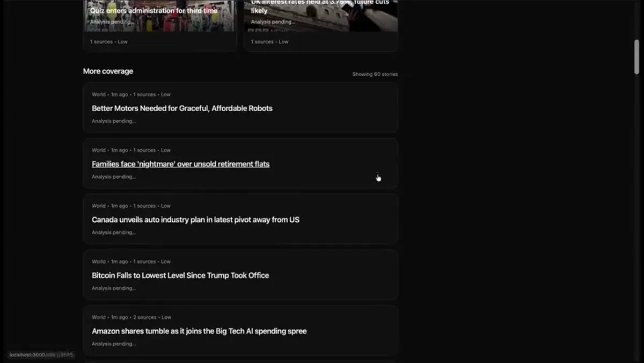Click metadata line above Bitcoin Falls headline

point(131,262)
